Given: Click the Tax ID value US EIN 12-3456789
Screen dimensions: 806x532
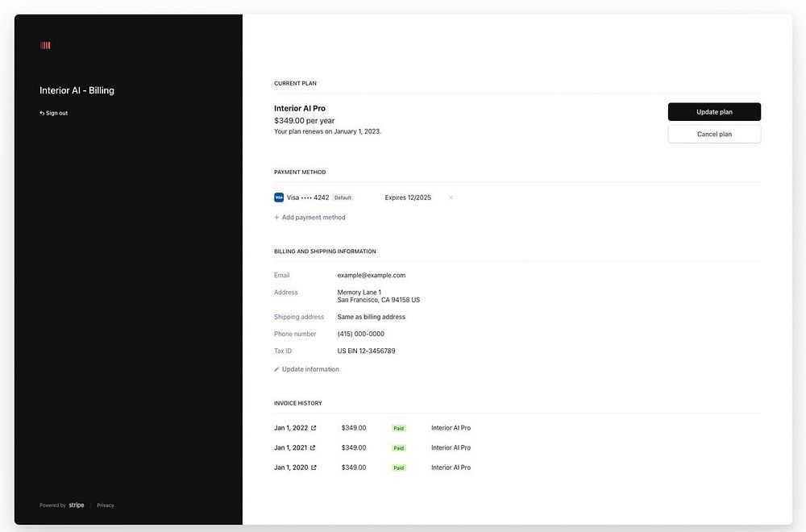Looking at the screenshot, I should (x=366, y=351).
